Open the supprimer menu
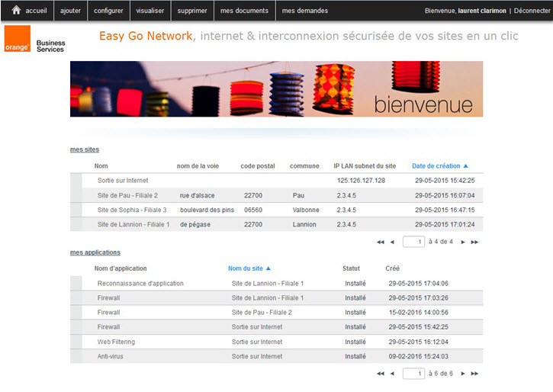 (x=192, y=11)
